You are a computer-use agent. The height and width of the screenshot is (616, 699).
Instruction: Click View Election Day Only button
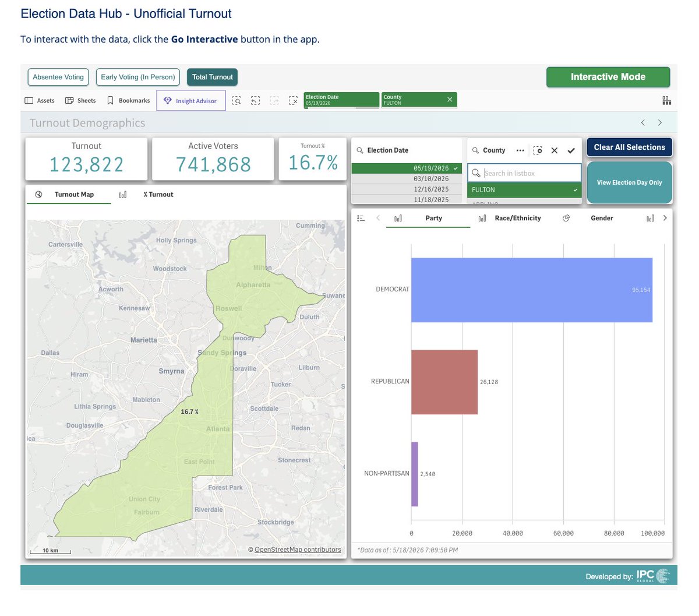630,182
